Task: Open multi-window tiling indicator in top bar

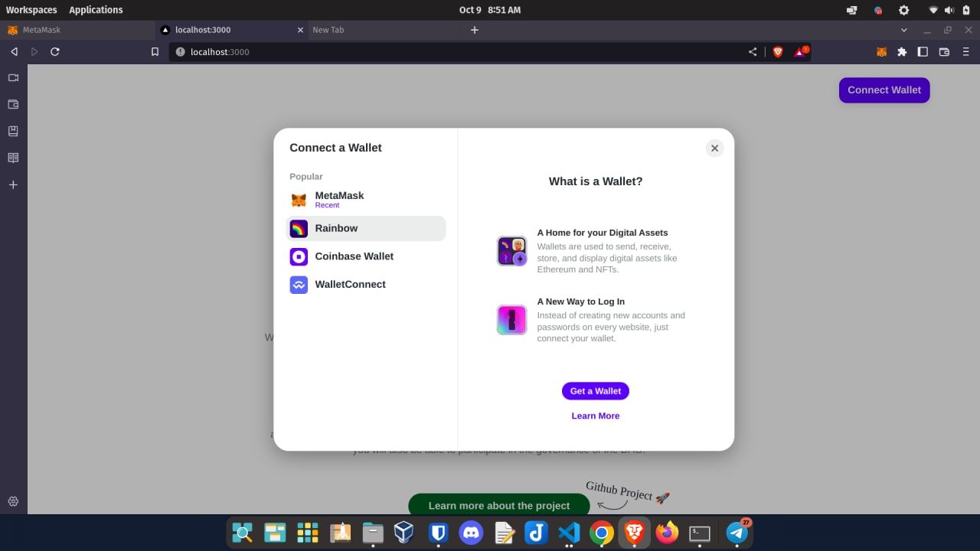Action: (852, 10)
